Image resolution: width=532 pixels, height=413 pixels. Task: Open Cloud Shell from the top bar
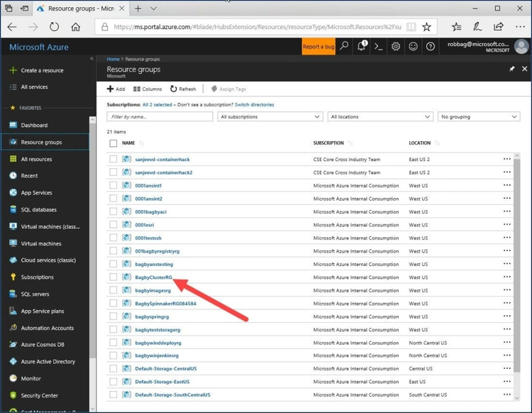pos(379,46)
